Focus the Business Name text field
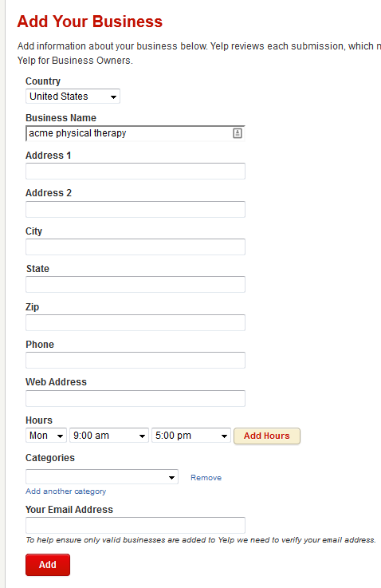The width and height of the screenshot is (381, 588). (x=136, y=133)
